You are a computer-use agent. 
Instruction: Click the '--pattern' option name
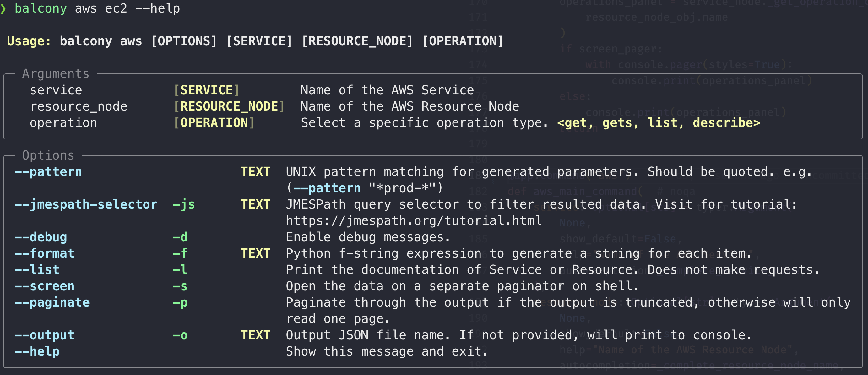(48, 172)
